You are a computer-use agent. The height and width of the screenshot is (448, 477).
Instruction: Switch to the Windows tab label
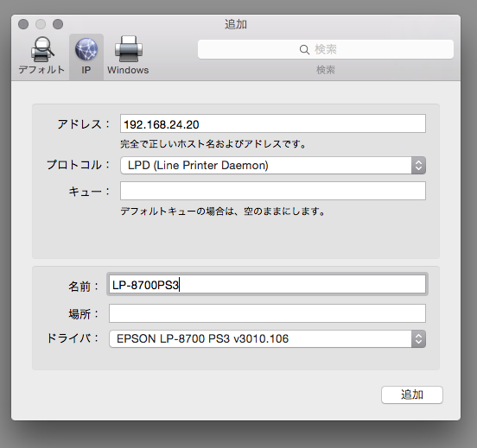(128, 70)
